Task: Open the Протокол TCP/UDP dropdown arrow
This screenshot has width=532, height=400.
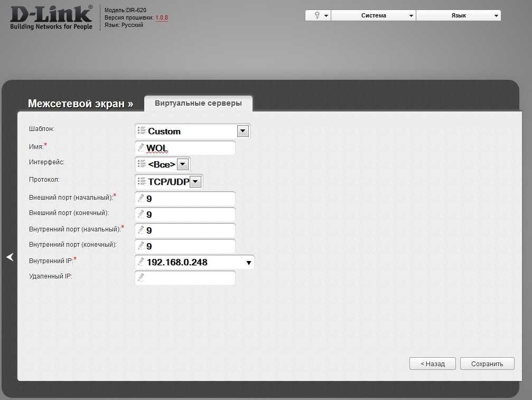Action: tap(195, 182)
